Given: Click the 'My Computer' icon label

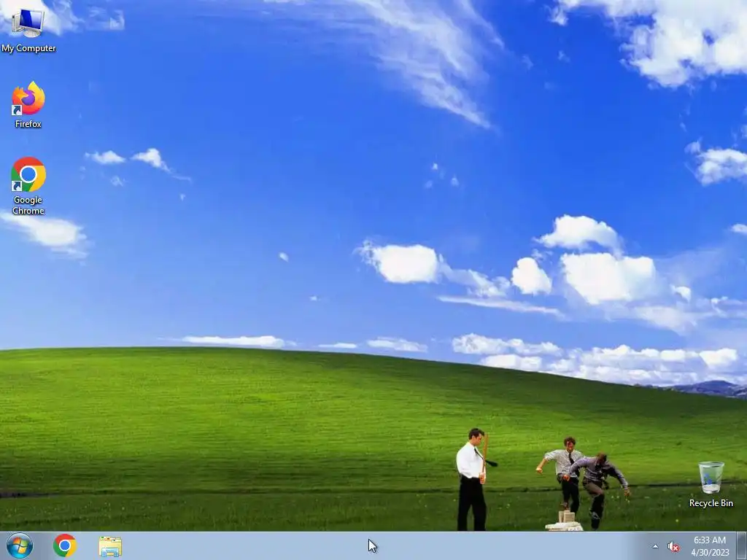Looking at the screenshot, I should point(28,48).
